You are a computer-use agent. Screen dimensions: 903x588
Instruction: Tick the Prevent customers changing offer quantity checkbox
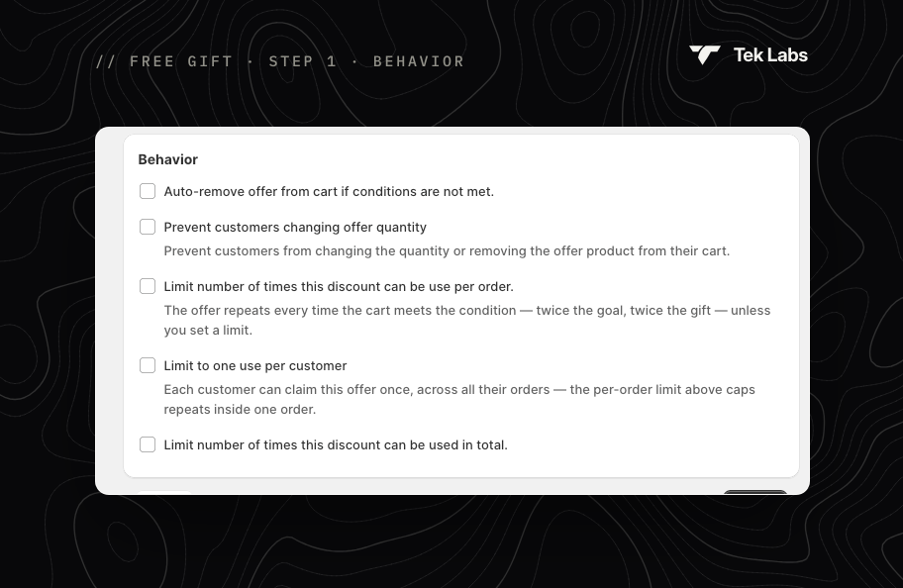tap(148, 227)
